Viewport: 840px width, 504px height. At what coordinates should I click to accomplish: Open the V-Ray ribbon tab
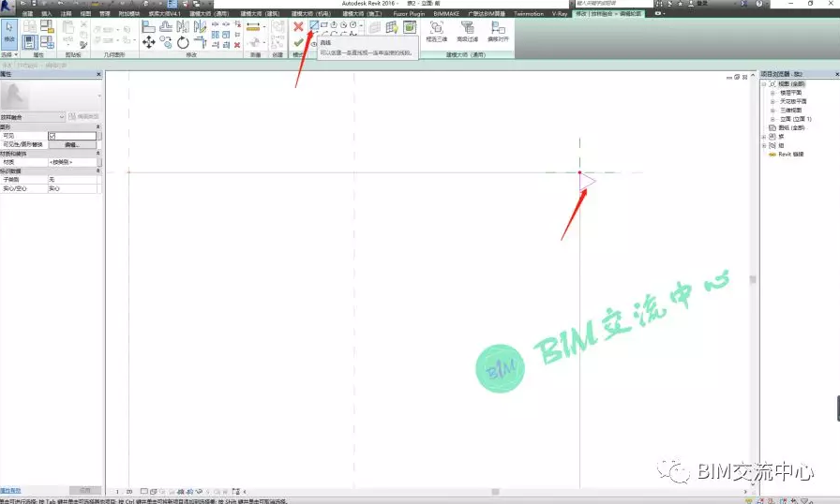560,14
